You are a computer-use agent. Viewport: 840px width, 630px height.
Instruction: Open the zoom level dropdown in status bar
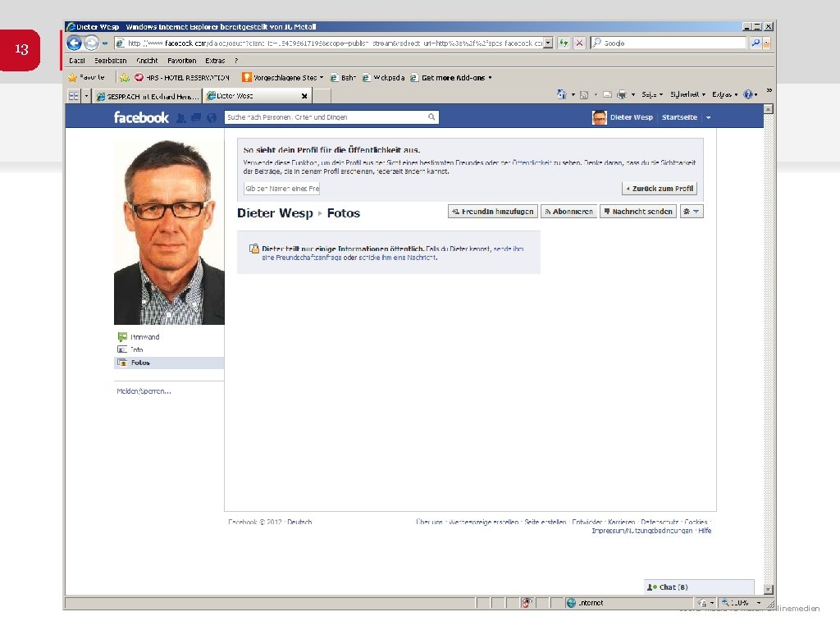click(x=759, y=603)
